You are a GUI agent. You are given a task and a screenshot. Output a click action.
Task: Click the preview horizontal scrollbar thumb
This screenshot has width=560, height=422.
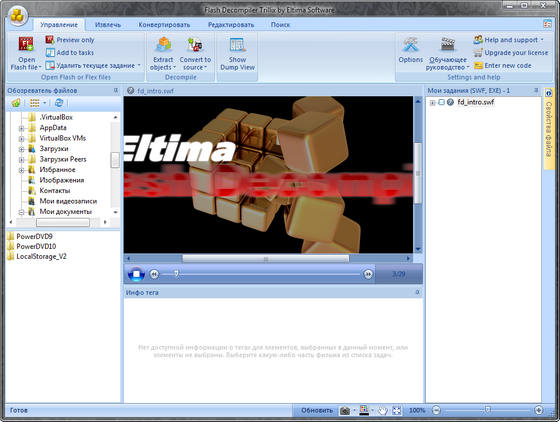point(266,258)
